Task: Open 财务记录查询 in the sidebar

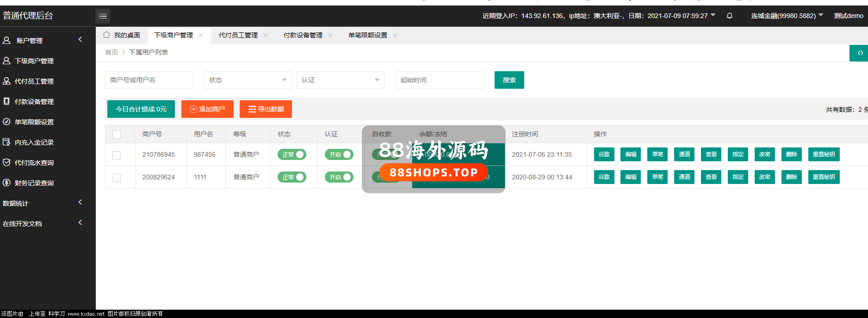Action: [34, 183]
